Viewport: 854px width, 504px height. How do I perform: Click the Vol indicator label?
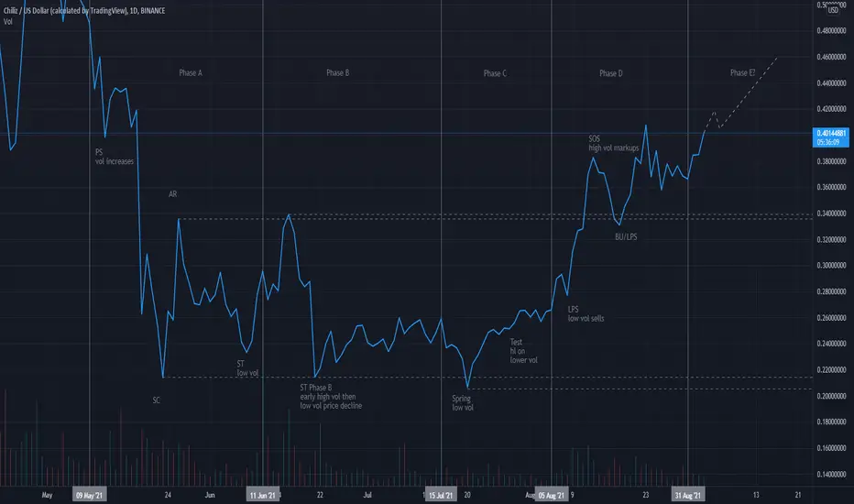8,22
